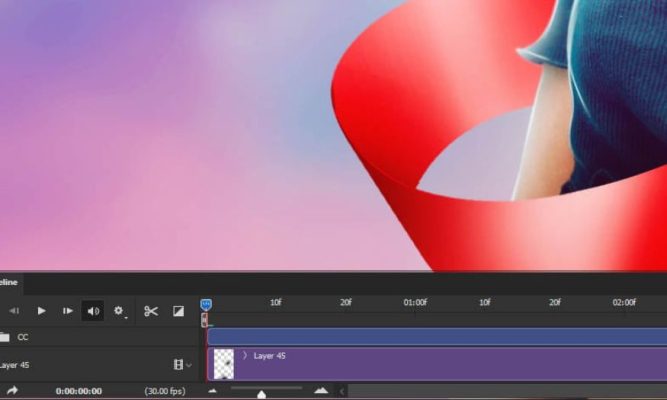Open the Layer 45 filmstrip media menu
Image resolution: width=667 pixels, height=400 pixels.
(x=180, y=365)
